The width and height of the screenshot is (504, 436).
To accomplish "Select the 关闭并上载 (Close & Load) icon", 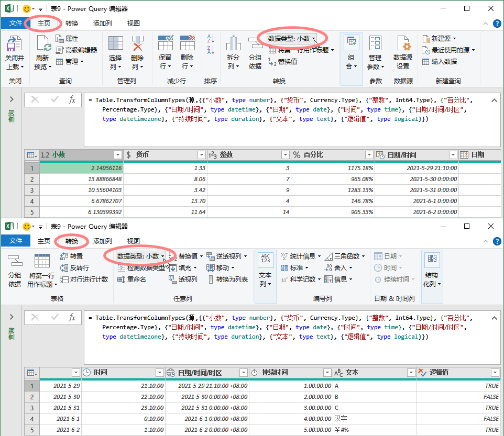I will click(x=14, y=51).
